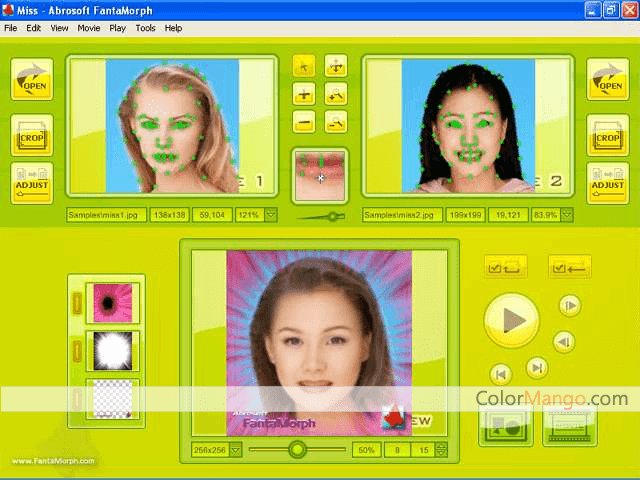
Task: Open the 256x256 preview size dropdown
Action: point(236,450)
